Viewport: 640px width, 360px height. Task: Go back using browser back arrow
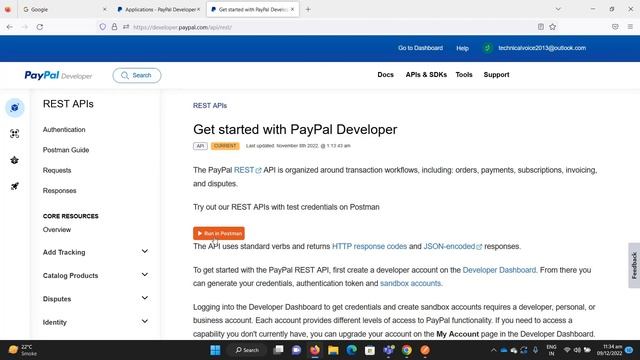(x=9, y=27)
